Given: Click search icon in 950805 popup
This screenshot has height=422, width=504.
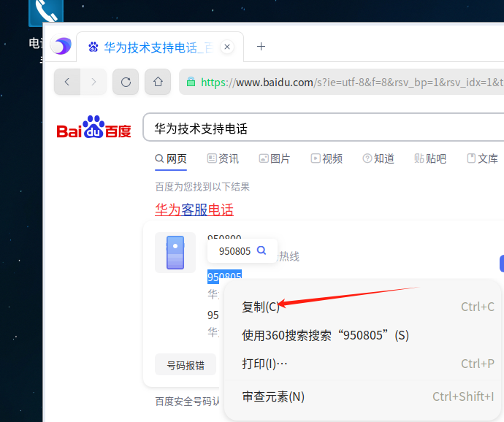Looking at the screenshot, I should click(261, 250).
